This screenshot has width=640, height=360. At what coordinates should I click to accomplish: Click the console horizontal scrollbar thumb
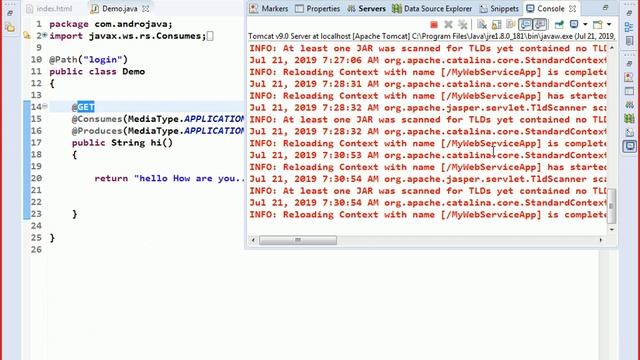tap(298, 240)
